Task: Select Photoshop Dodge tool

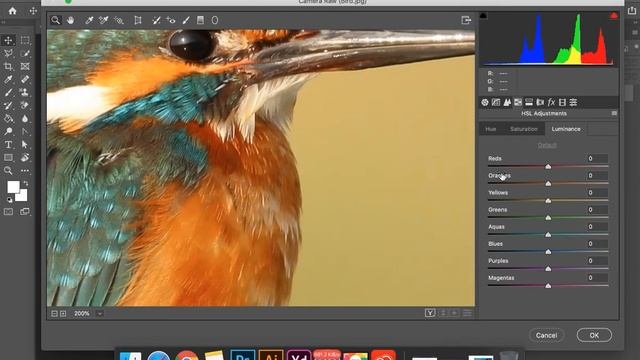Action: point(8,131)
